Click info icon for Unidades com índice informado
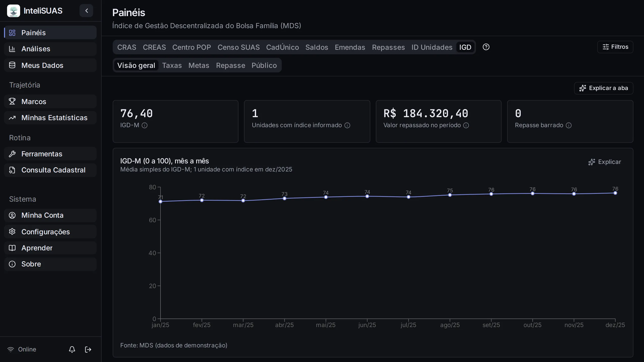The width and height of the screenshot is (644, 362). (347, 125)
